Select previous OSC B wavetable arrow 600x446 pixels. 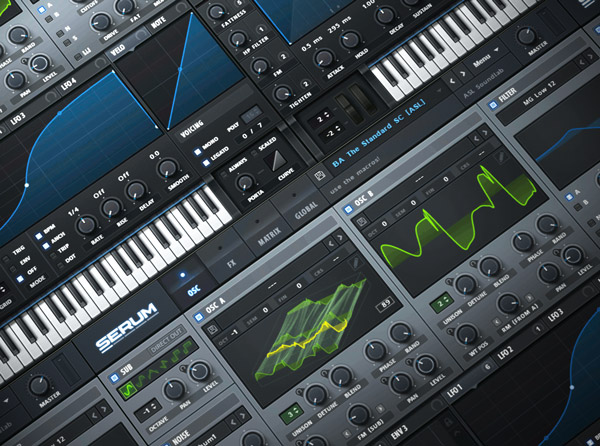click(x=476, y=138)
